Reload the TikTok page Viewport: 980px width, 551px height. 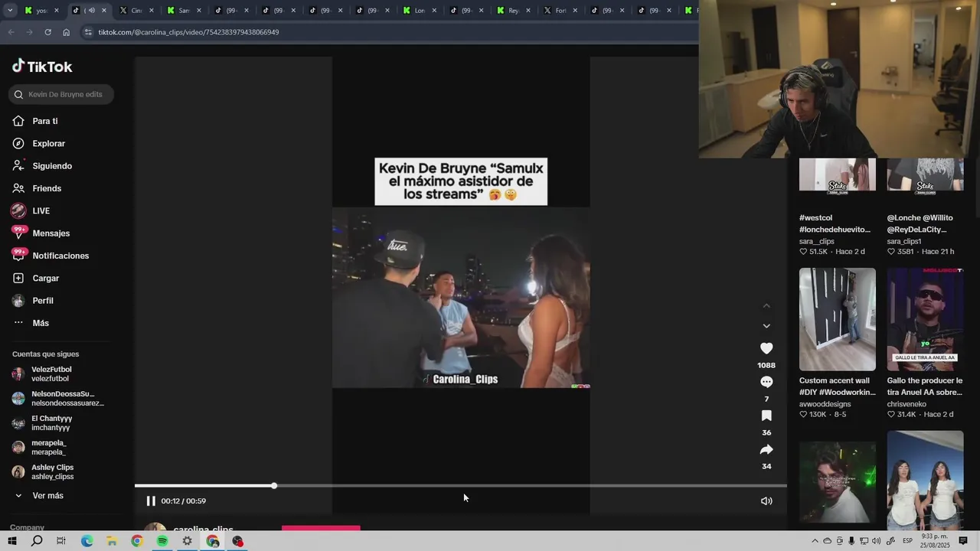tap(47, 32)
